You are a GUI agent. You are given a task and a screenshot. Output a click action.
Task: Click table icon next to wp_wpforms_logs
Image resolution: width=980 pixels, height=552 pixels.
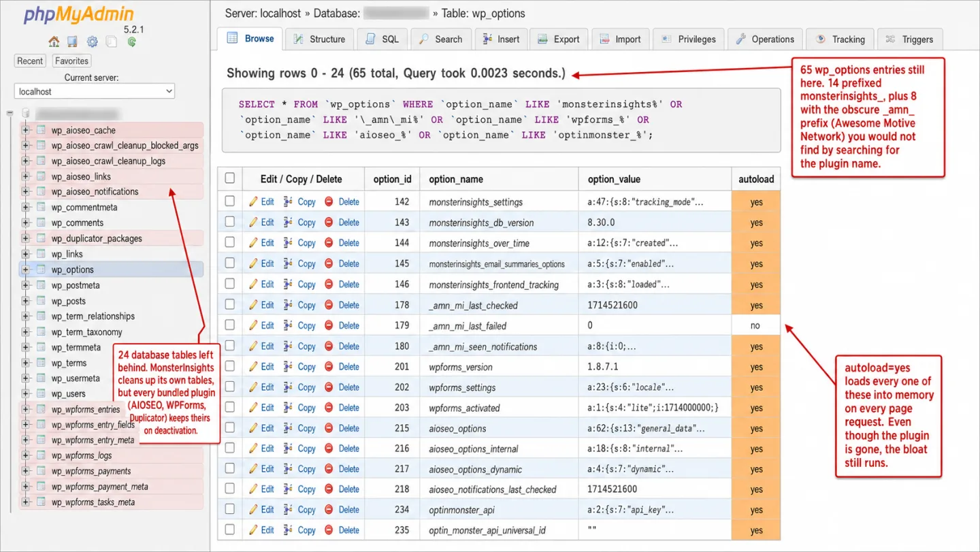point(41,455)
